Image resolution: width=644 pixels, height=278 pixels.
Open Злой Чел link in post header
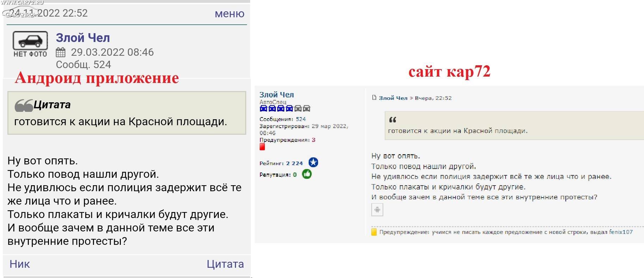point(393,98)
